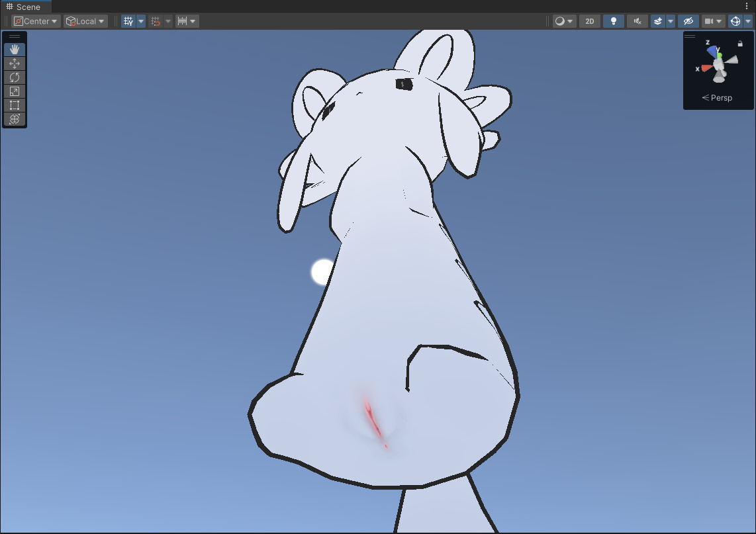Viewport: 756px width, 534px height.
Task: Click the Persp projection label
Action: click(718, 98)
